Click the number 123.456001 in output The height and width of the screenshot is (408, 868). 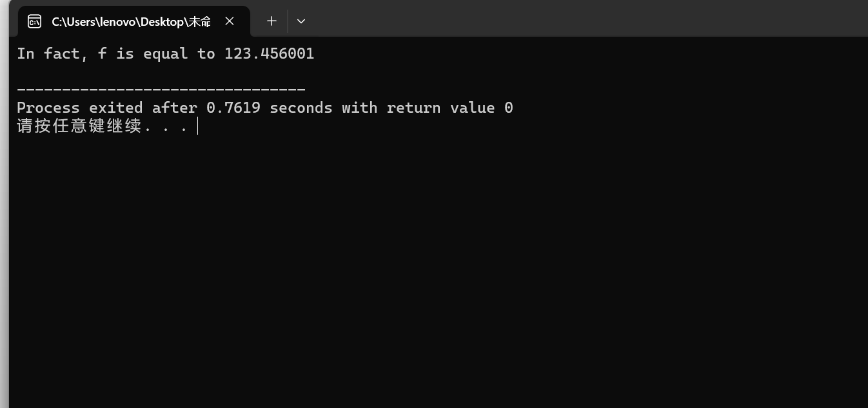(x=269, y=53)
